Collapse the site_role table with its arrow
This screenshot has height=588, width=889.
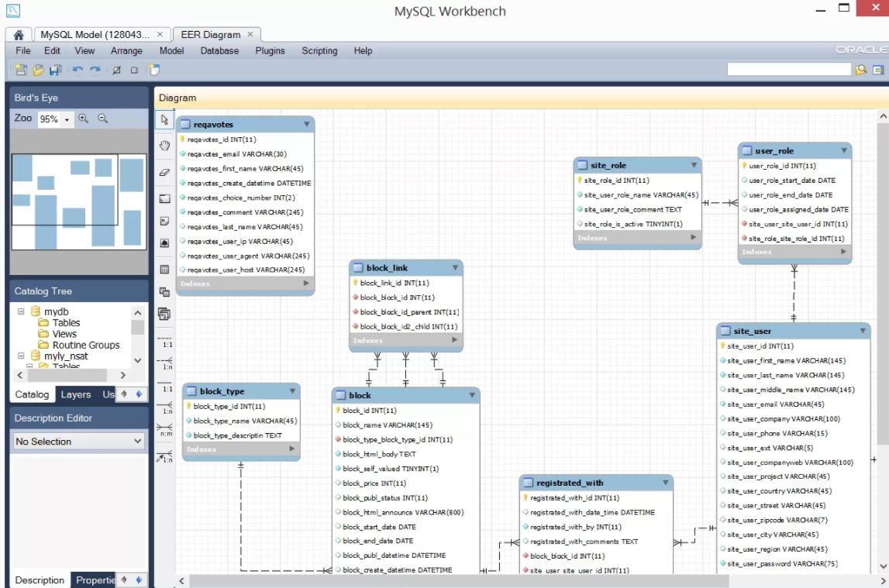694,165
